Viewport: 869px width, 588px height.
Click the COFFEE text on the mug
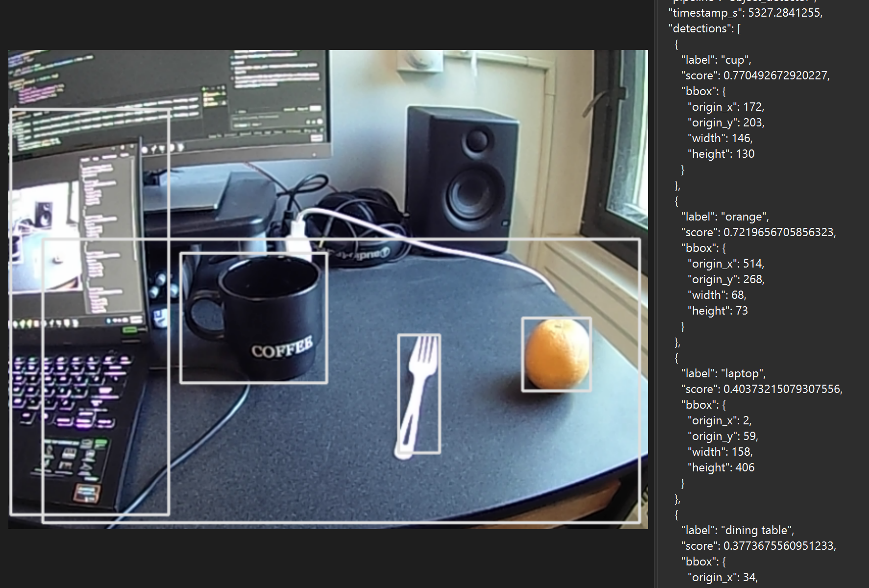(x=282, y=348)
